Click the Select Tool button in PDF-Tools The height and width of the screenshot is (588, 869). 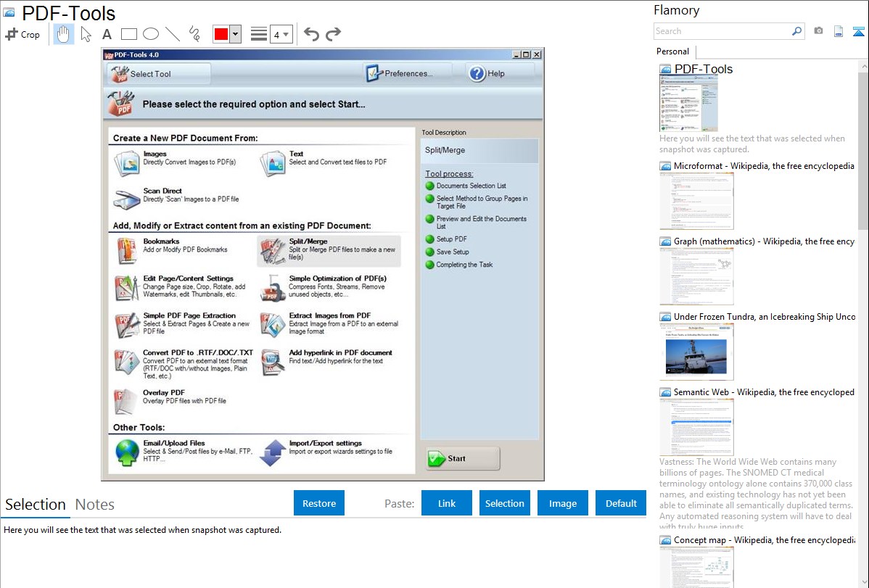(159, 74)
